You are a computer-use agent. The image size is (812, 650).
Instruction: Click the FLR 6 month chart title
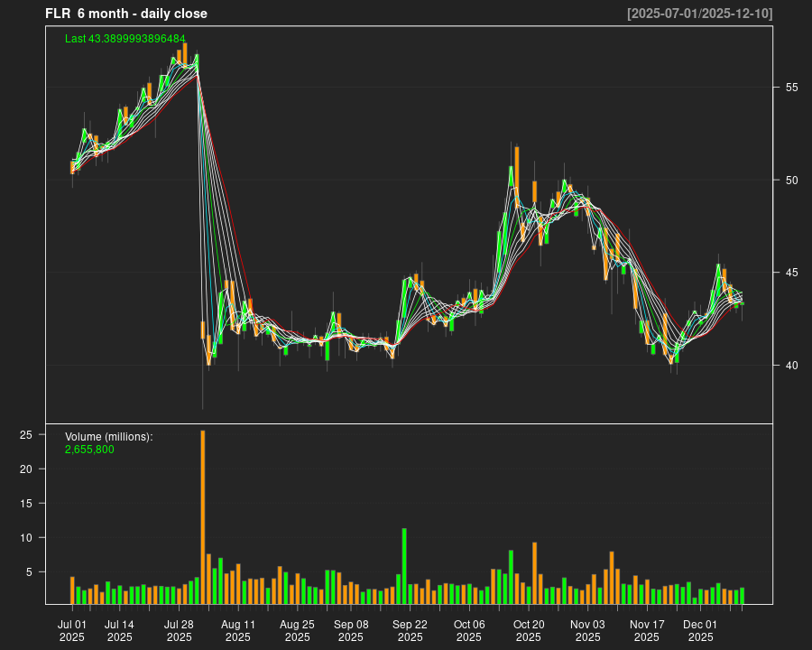(126, 14)
